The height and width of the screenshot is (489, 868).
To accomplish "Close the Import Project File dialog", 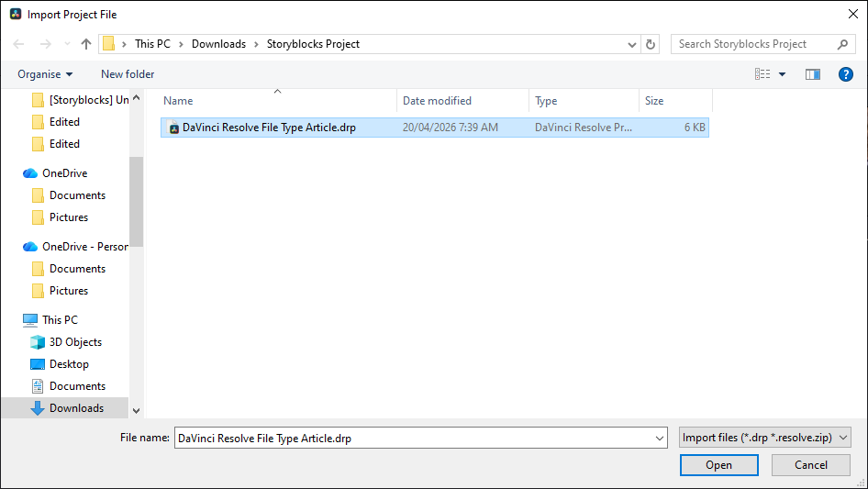I will coord(853,14).
